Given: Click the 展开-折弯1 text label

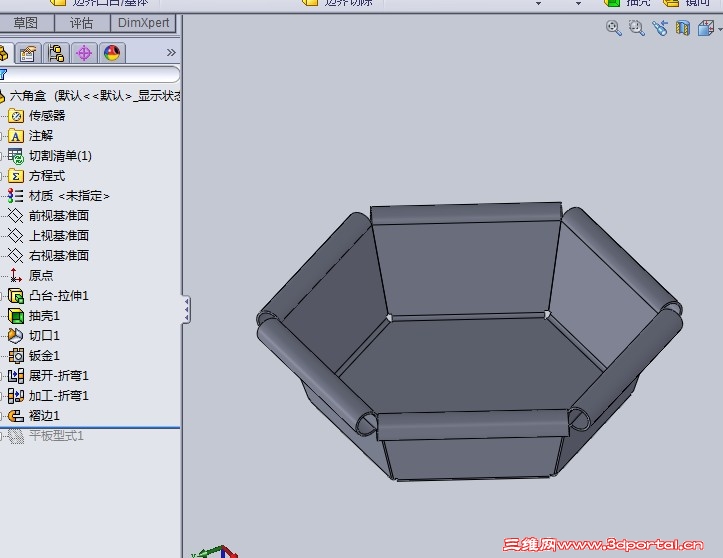Looking at the screenshot, I should click(59, 376).
